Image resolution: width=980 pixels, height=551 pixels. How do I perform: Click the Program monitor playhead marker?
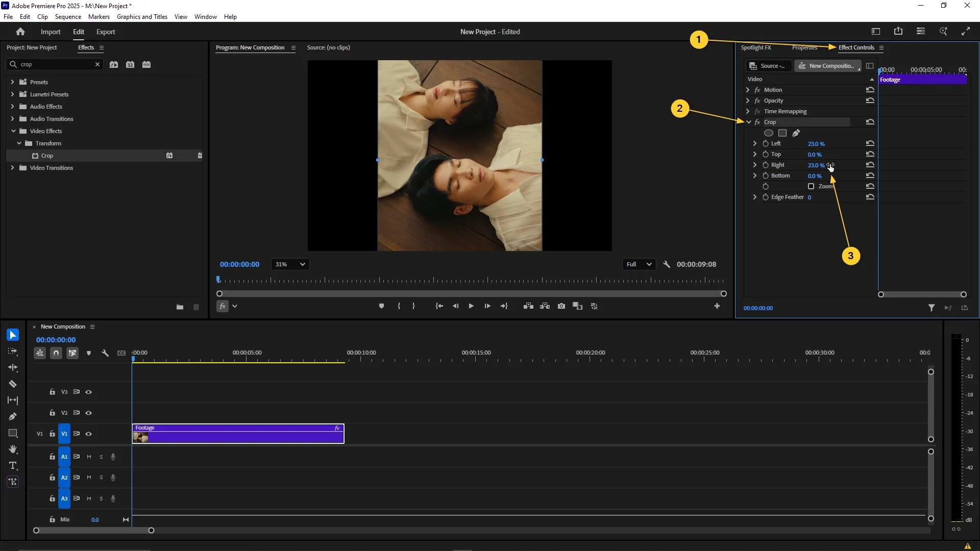[x=218, y=279]
